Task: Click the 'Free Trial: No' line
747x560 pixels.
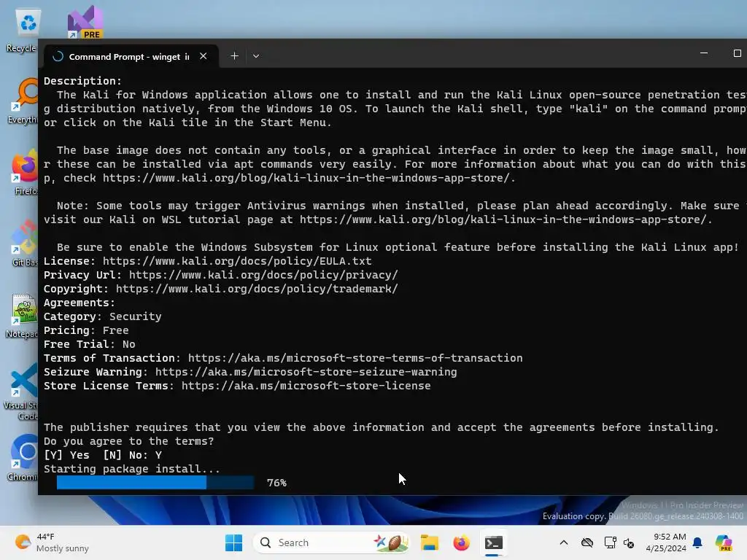Action: (x=90, y=344)
